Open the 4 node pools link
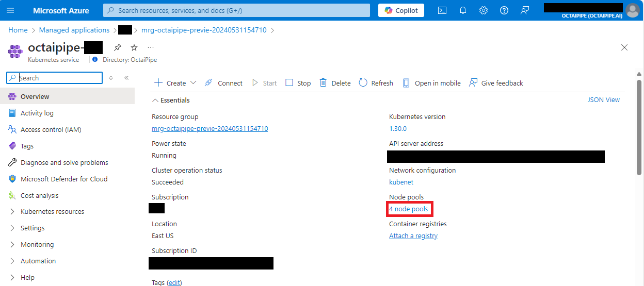Image resolution: width=644 pixels, height=286 pixels. tap(409, 209)
